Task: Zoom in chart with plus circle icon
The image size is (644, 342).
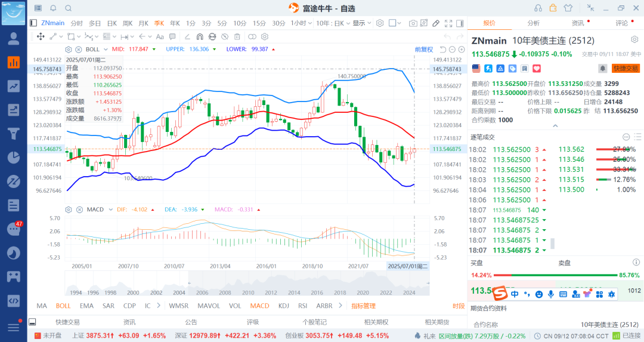Action: click(462, 50)
